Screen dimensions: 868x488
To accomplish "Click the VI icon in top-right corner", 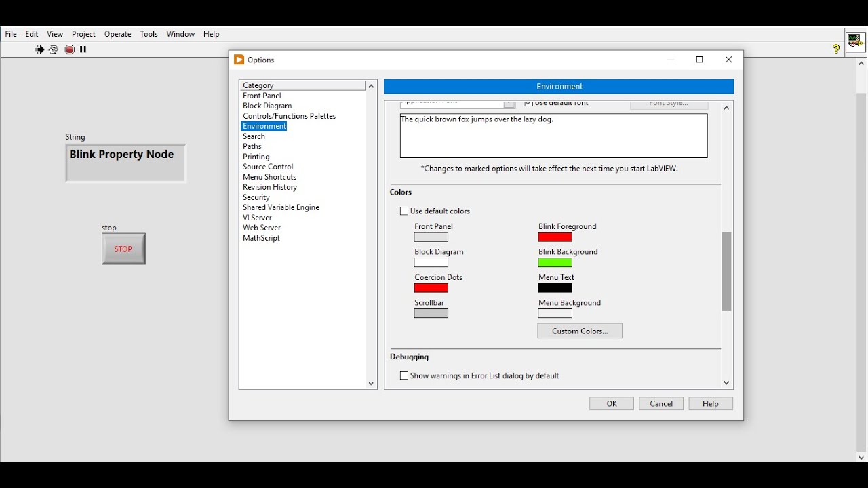I will click(x=855, y=41).
